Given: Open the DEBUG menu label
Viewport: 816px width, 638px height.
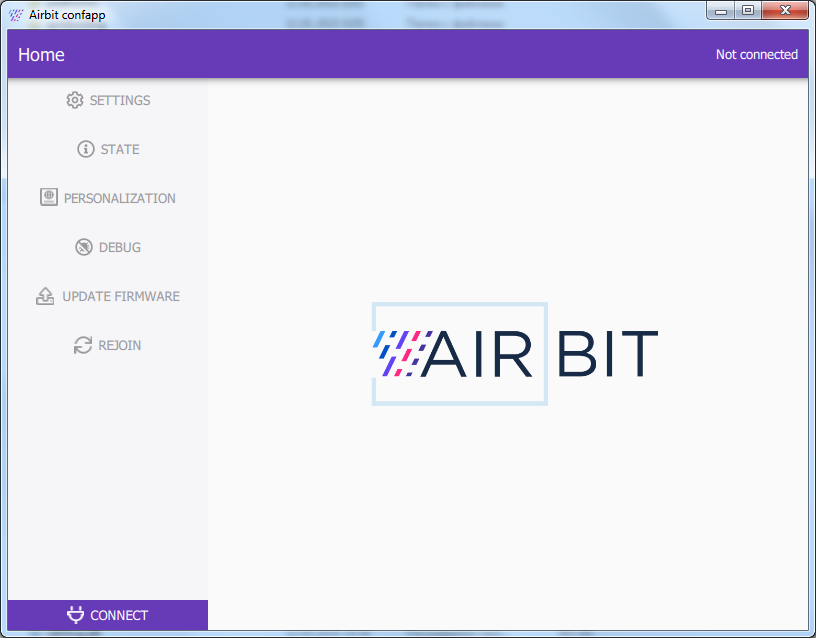Looking at the screenshot, I should [x=120, y=247].
